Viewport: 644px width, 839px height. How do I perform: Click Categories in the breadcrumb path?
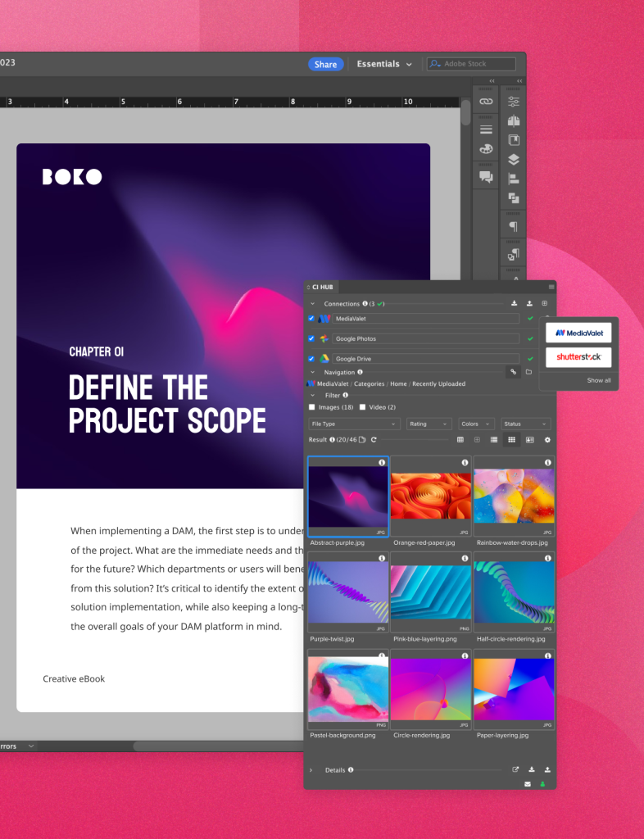(369, 383)
